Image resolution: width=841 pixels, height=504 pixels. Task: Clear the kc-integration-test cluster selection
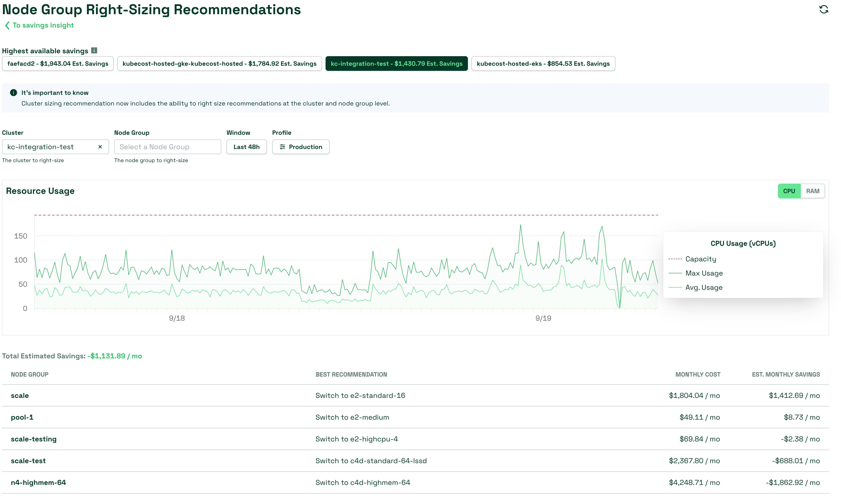[x=100, y=147]
